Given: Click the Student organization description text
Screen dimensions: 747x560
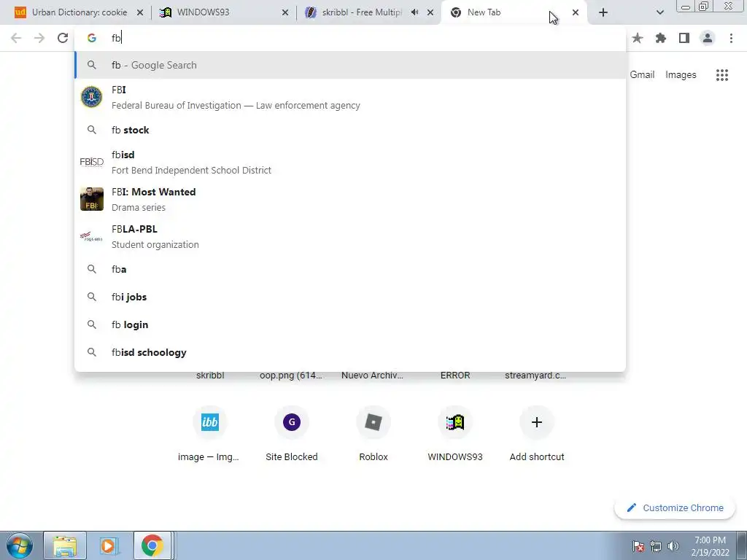Looking at the screenshot, I should click(x=155, y=244).
